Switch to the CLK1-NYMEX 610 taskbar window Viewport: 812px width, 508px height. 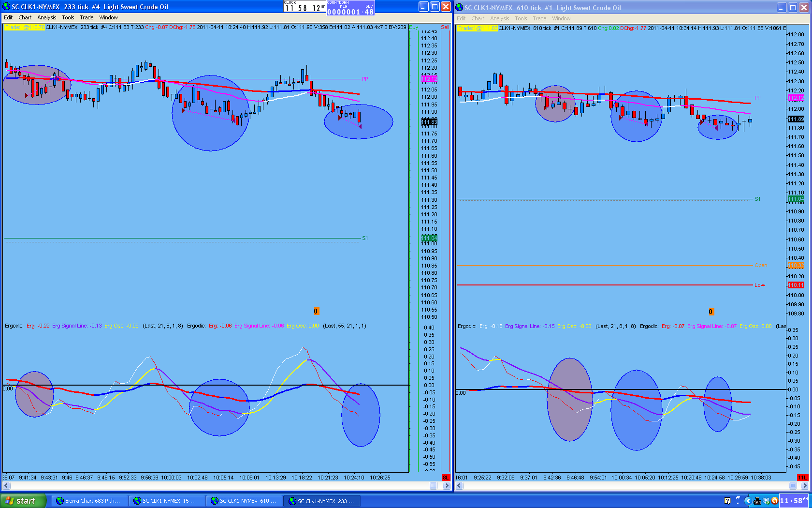[244, 501]
